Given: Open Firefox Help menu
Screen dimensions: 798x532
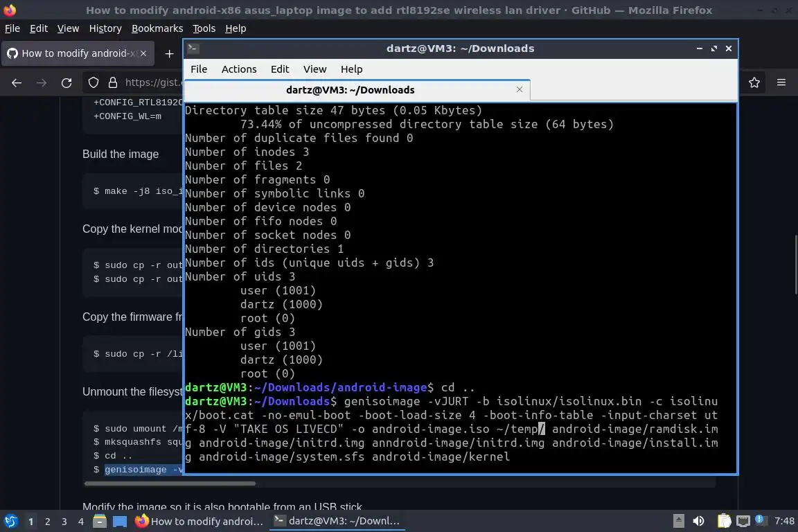Looking at the screenshot, I should click(236, 28).
